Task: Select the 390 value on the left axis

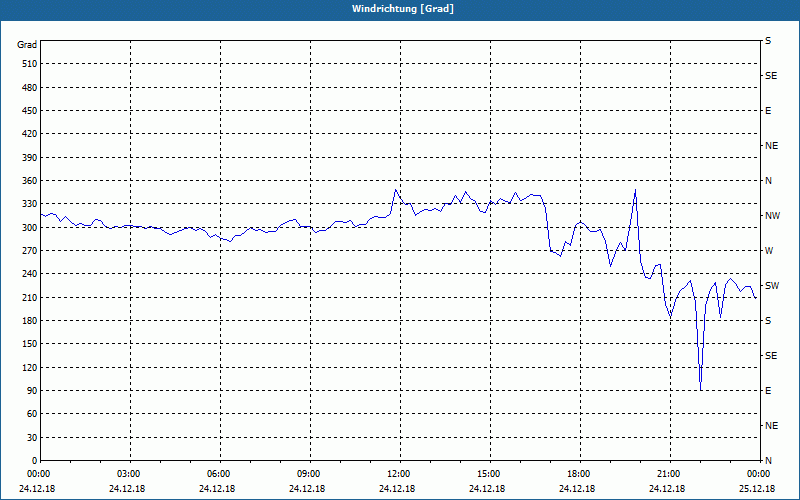Action: [x=30, y=158]
